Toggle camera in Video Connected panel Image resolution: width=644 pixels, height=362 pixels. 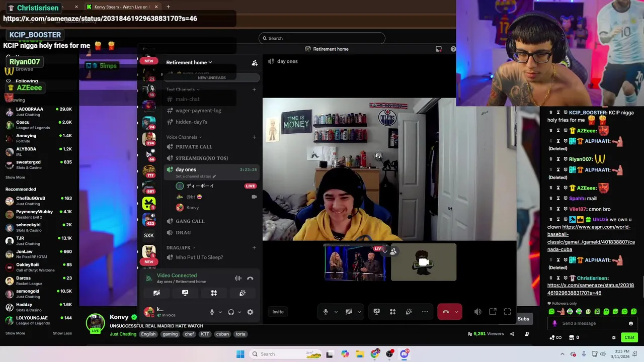(x=156, y=293)
